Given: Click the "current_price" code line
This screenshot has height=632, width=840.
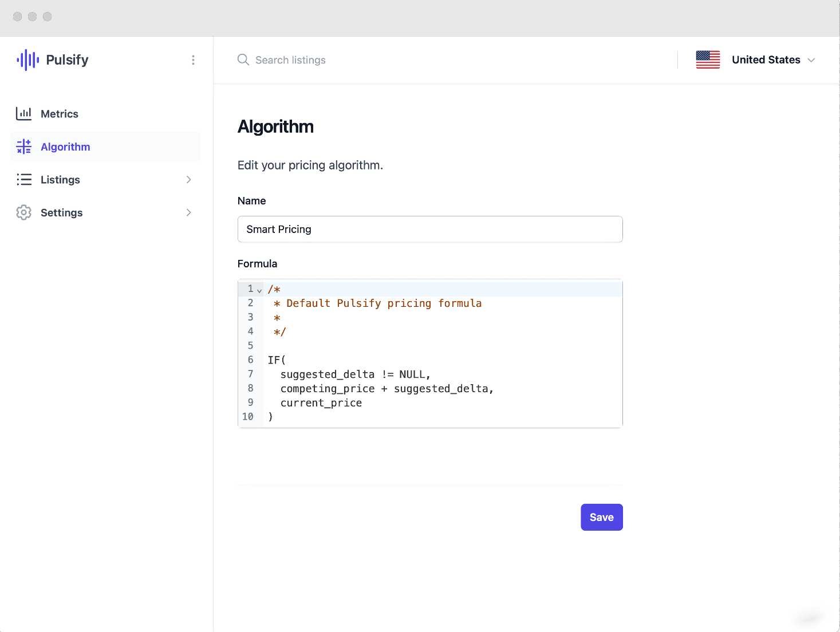Looking at the screenshot, I should click(x=321, y=403).
